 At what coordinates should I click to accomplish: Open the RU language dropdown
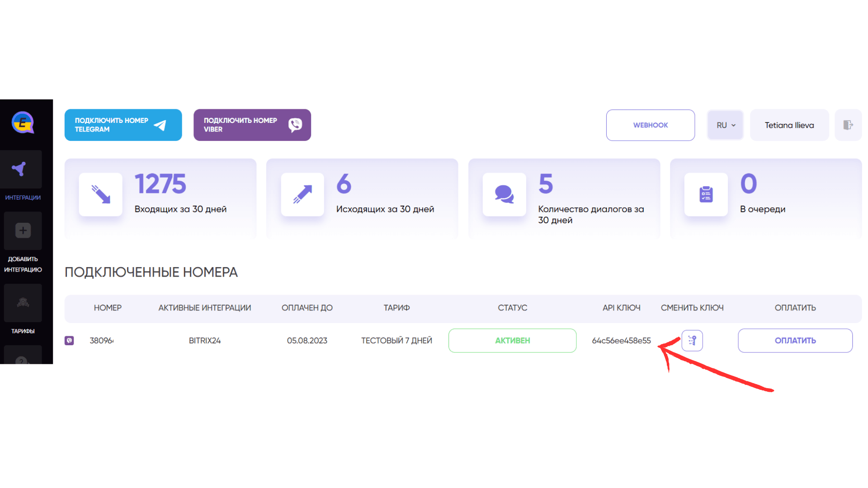[725, 125]
